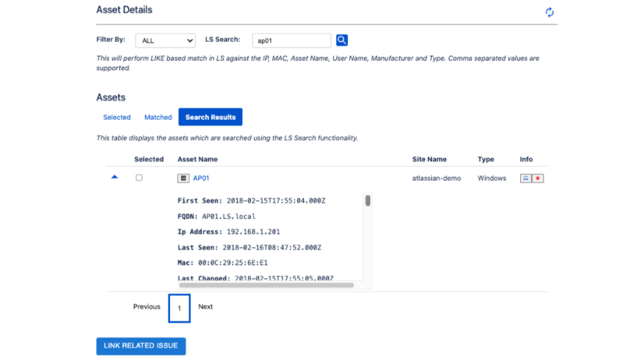Click the atlassian-demo site name cell
Screen dimensions: 640x364
pyautogui.click(x=436, y=179)
